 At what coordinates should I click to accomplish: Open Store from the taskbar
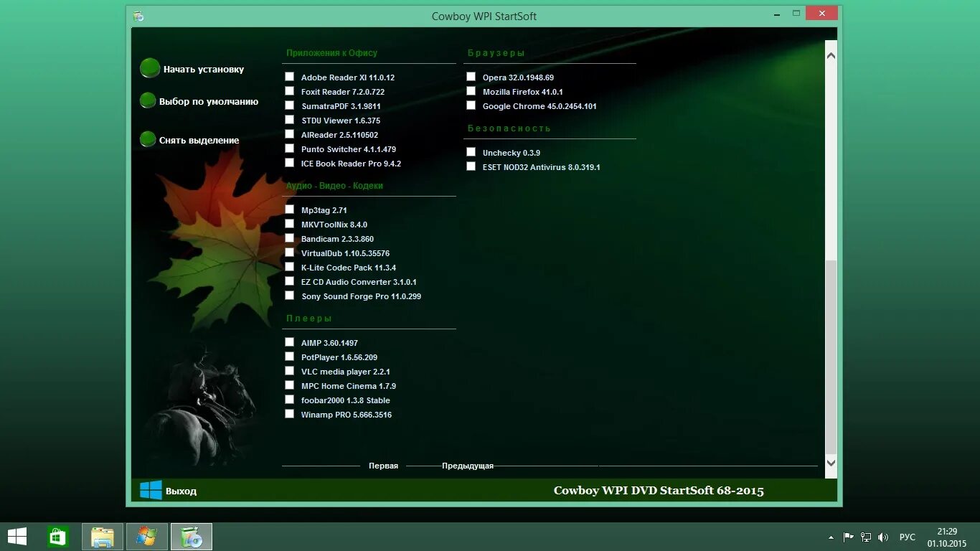click(57, 537)
